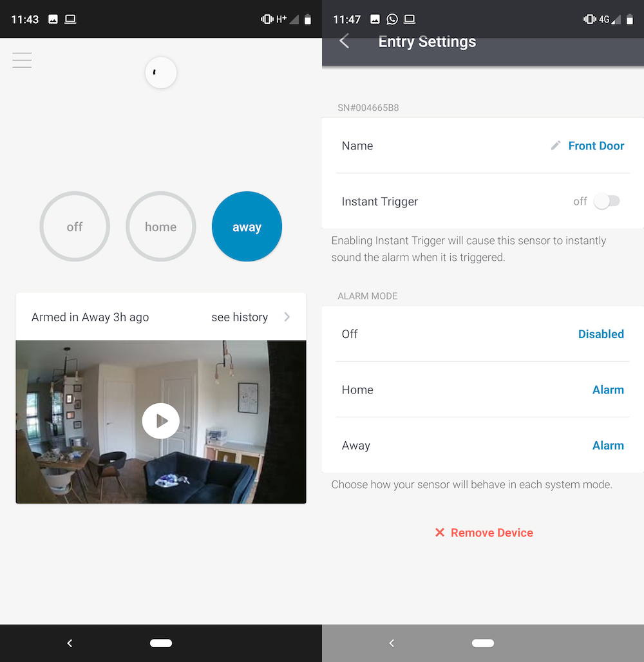Tap Remove Device for the Front Door sensor

(491, 533)
